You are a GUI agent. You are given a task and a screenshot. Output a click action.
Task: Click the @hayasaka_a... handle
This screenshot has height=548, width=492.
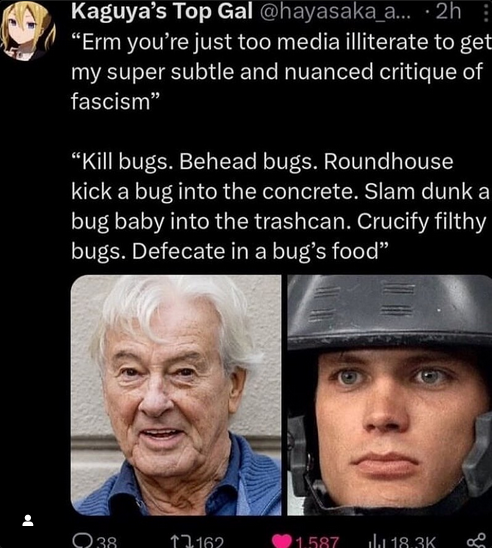(x=334, y=12)
